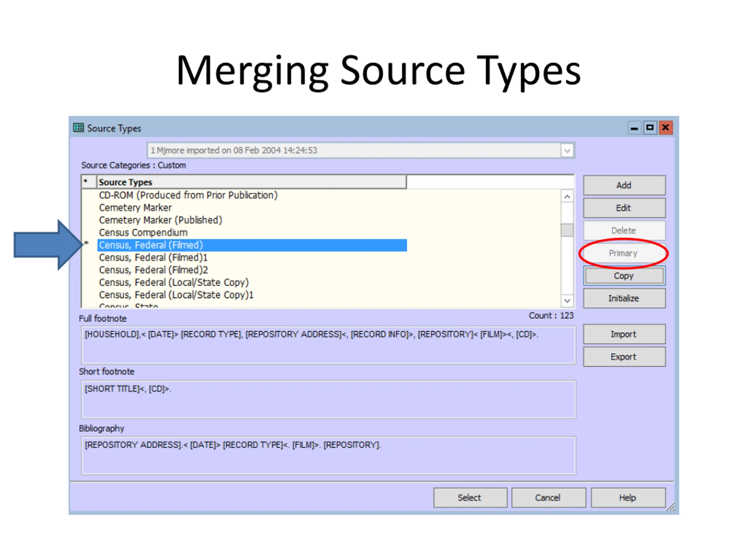Minimize the Source Types window
The image size is (747, 560).
coord(634,128)
